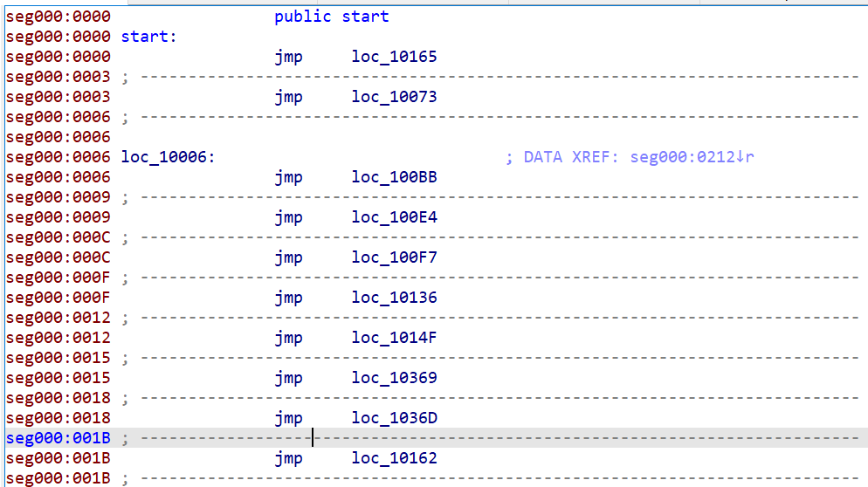Select the 'public start' directive text
The width and height of the screenshot is (868, 487).
point(331,17)
